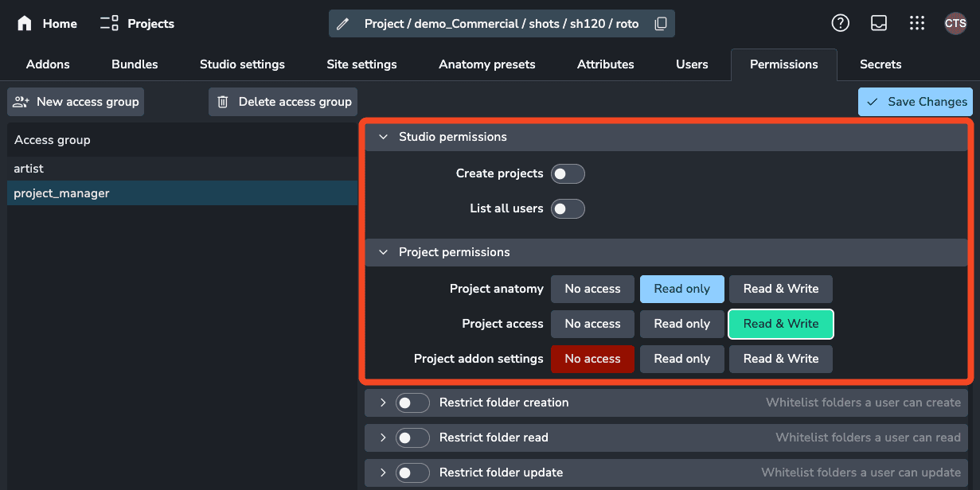This screenshot has width=980, height=490.
Task: Copy the project path using the copy icon
Action: (661, 23)
